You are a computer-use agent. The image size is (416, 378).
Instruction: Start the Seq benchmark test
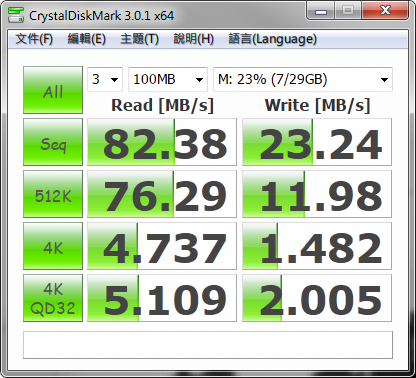(53, 142)
